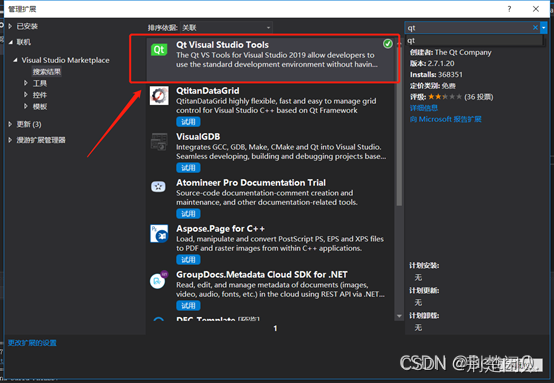The width and height of the screenshot is (554, 383).
Task: Open the help question mark button
Action: coord(509,9)
